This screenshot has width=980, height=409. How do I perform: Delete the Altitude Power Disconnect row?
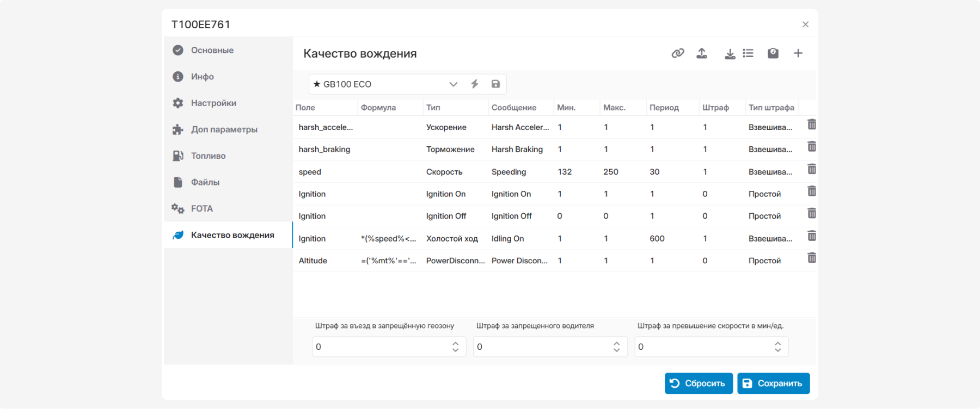tap(812, 258)
